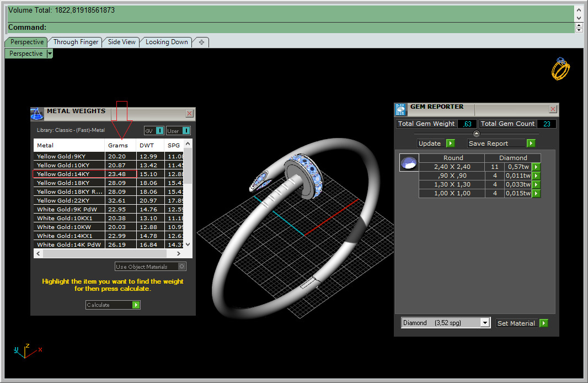The height and width of the screenshot is (383, 588).
Task: Select the White Gold:10KX1 row
Action: click(x=109, y=218)
